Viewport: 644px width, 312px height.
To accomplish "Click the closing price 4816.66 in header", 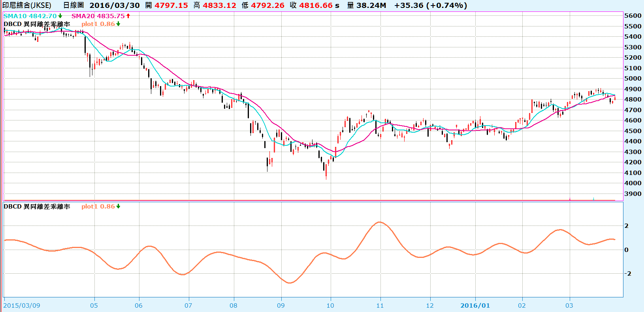I will pos(316,6).
